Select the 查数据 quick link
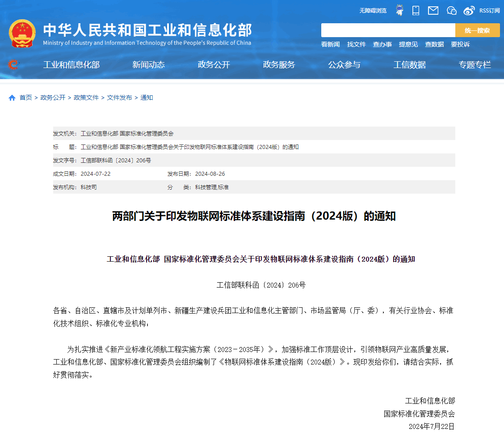The image size is (504, 441). 434,44
